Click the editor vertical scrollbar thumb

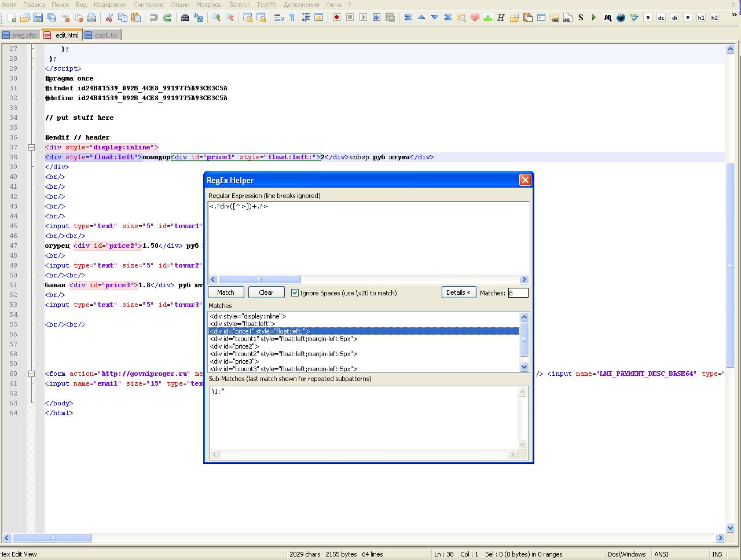[x=731, y=265]
